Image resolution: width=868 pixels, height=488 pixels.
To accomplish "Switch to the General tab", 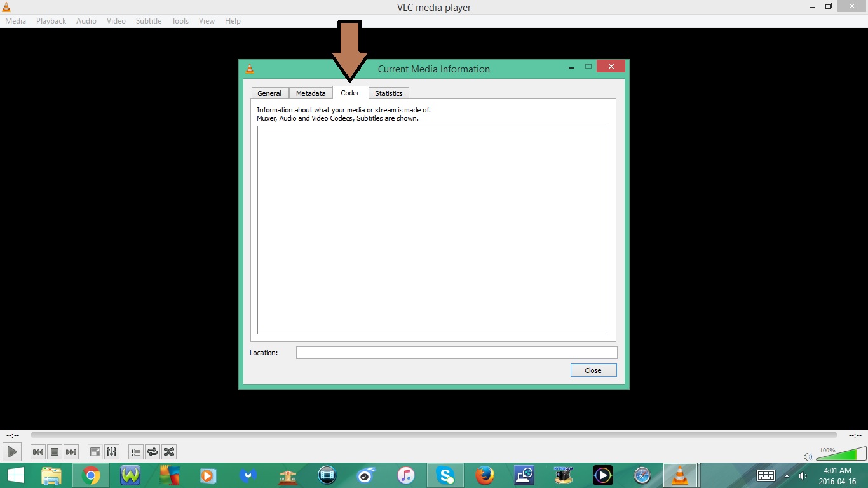I will (269, 93).
